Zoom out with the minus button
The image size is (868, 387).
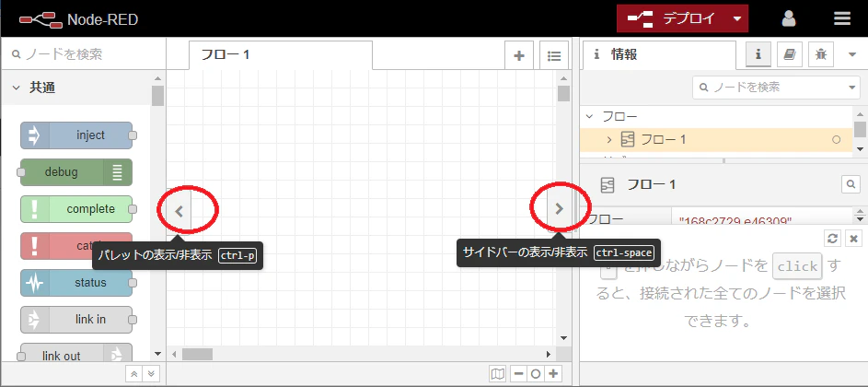click(x=519, y=374)
